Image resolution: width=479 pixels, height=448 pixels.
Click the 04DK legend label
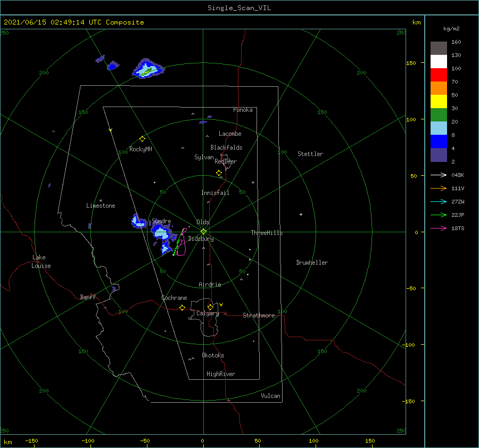click(x=458, y=175)
